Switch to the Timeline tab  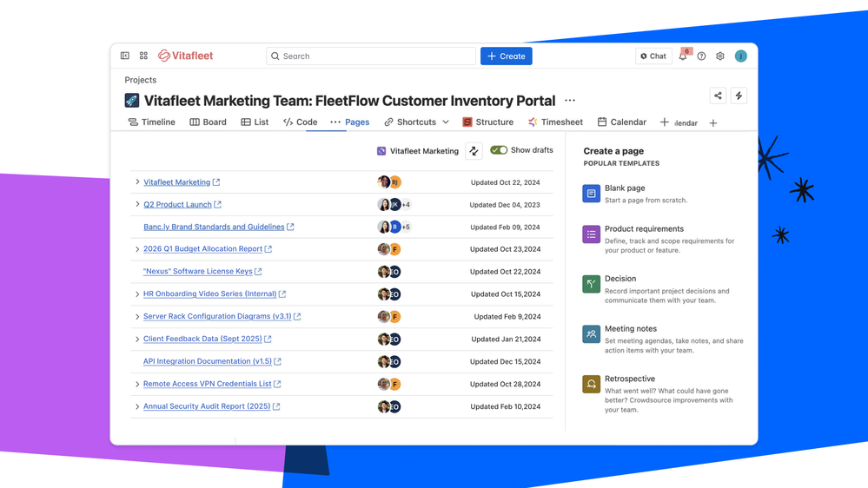[152, 122]
